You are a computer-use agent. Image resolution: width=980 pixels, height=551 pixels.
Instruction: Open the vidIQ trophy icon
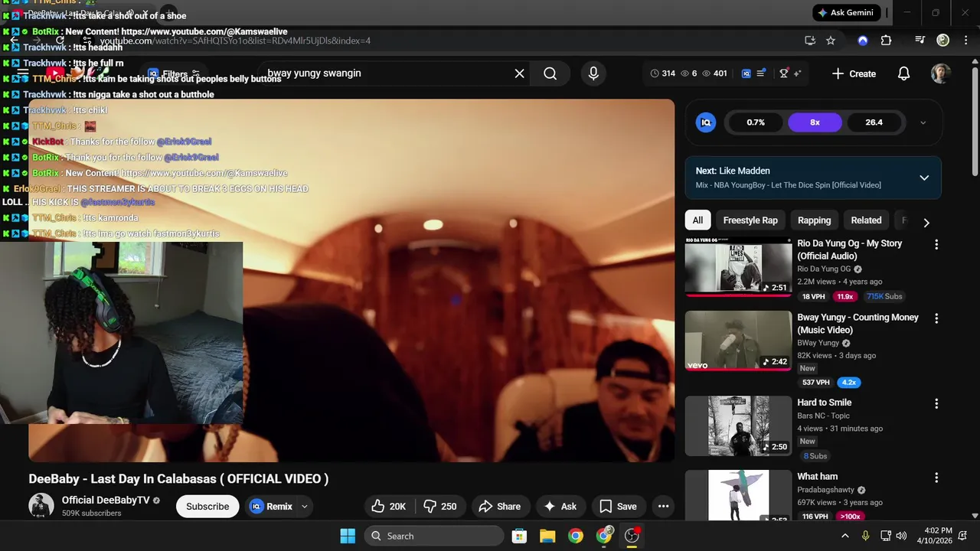pos(784,73)
